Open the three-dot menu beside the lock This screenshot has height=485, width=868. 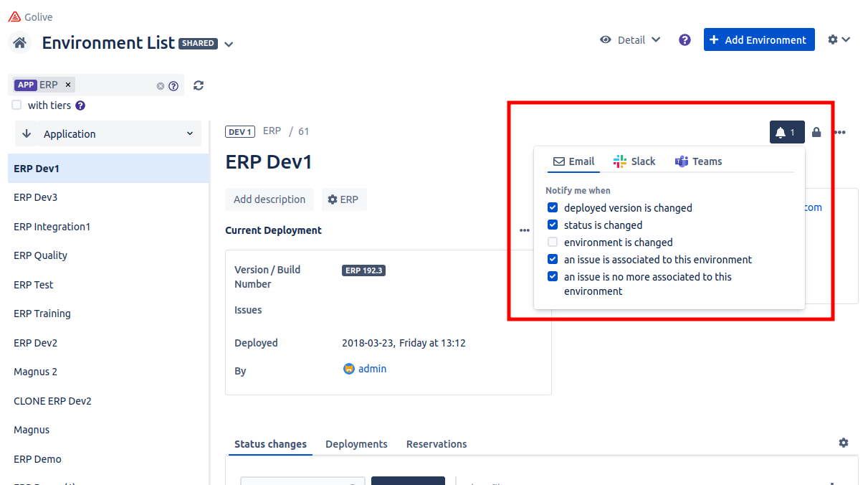[x=840, y=133]
